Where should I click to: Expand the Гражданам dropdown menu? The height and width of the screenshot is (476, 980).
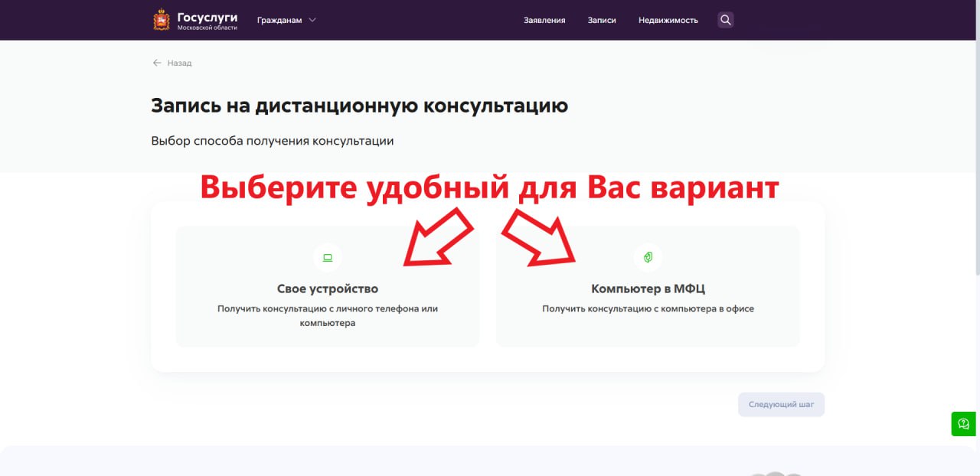tap(279, 21)
